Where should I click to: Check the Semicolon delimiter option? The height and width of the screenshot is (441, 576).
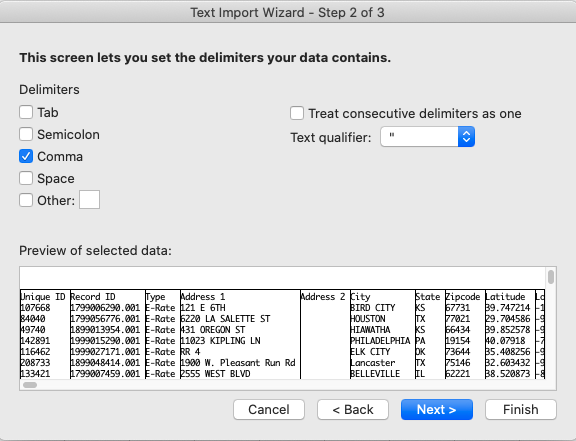[x=26, y=135]
